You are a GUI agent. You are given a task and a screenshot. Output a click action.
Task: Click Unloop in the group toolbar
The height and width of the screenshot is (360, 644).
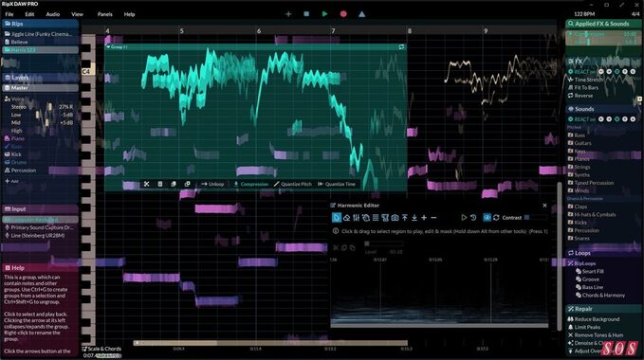coord(212,184)
